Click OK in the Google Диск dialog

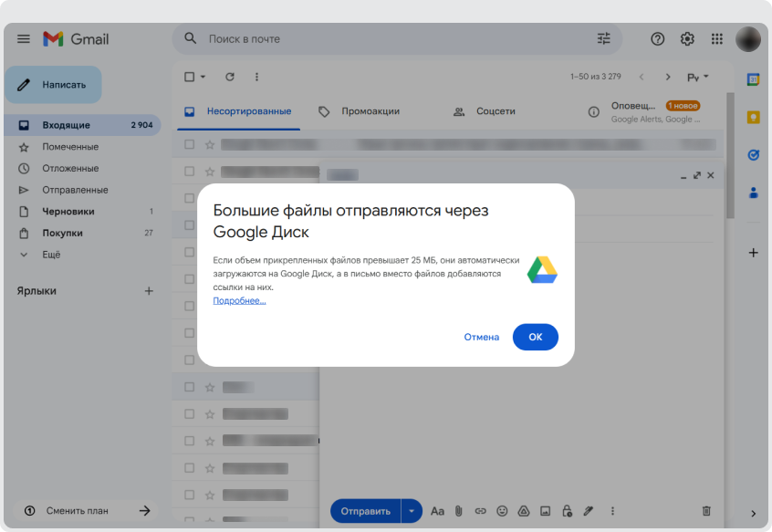(x=535, y=337)
